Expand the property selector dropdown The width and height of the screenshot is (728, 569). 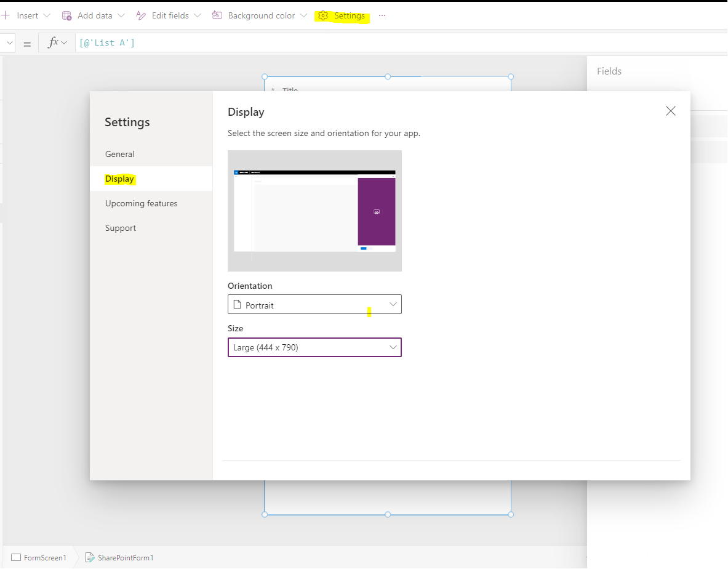click(x=9, y=43)
